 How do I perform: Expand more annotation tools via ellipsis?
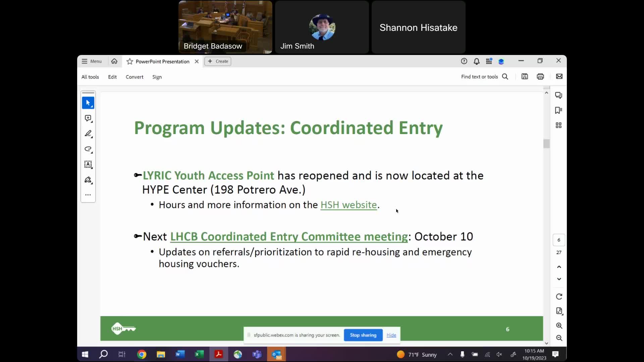(88, 194)
